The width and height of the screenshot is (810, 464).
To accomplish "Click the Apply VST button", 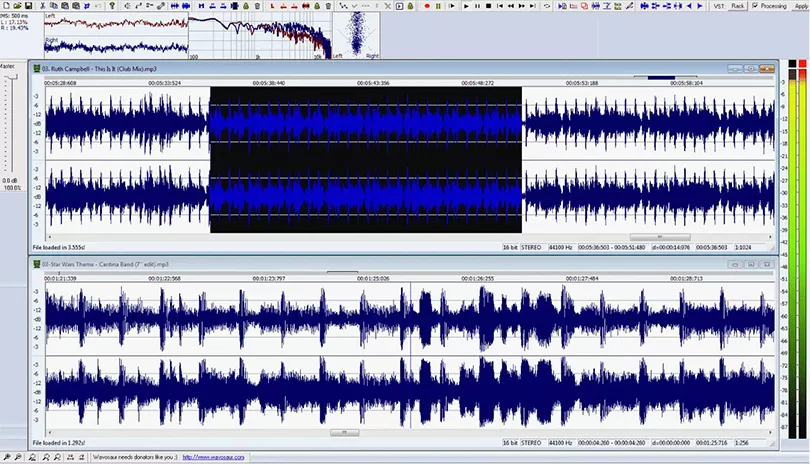I will tap(799, 6).
